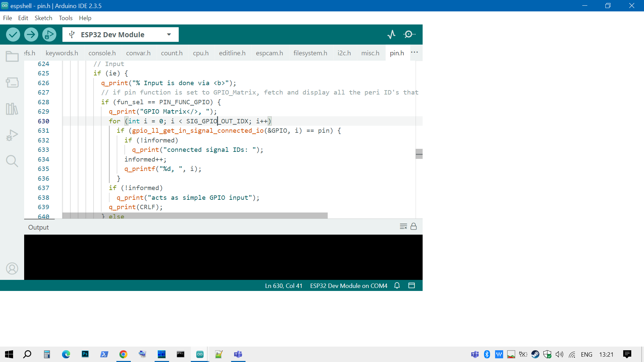Clear the Output console
The image size is (644, 362).
click(403, 226)
